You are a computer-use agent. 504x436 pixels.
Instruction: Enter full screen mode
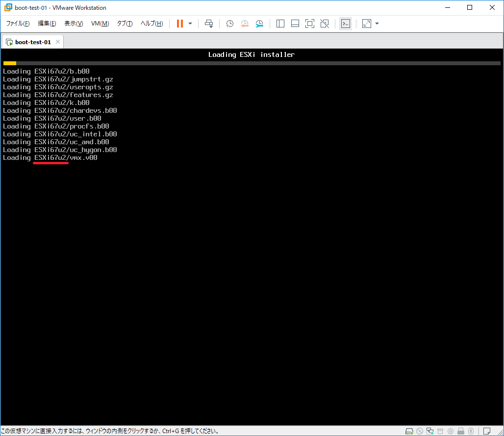(x=310, y=24)
